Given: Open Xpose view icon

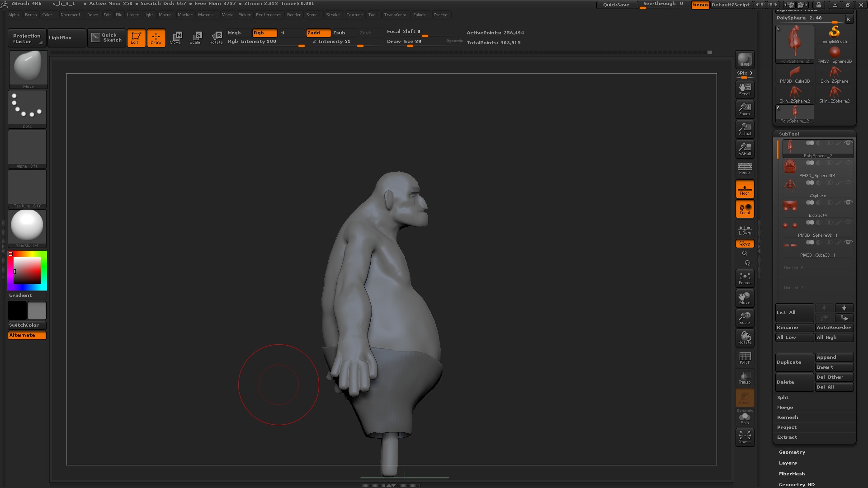Looking at the screenshot, I should [x=745, y=437].
